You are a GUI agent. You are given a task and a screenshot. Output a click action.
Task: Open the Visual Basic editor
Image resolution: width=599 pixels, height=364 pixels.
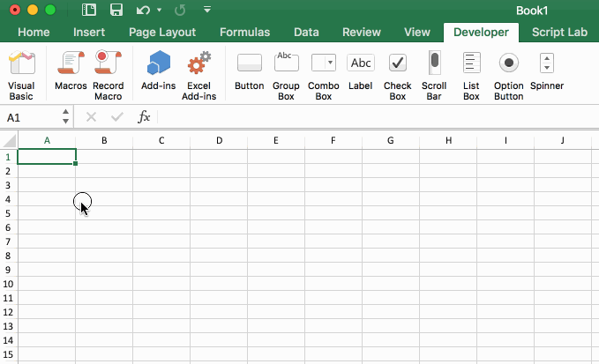21,75
